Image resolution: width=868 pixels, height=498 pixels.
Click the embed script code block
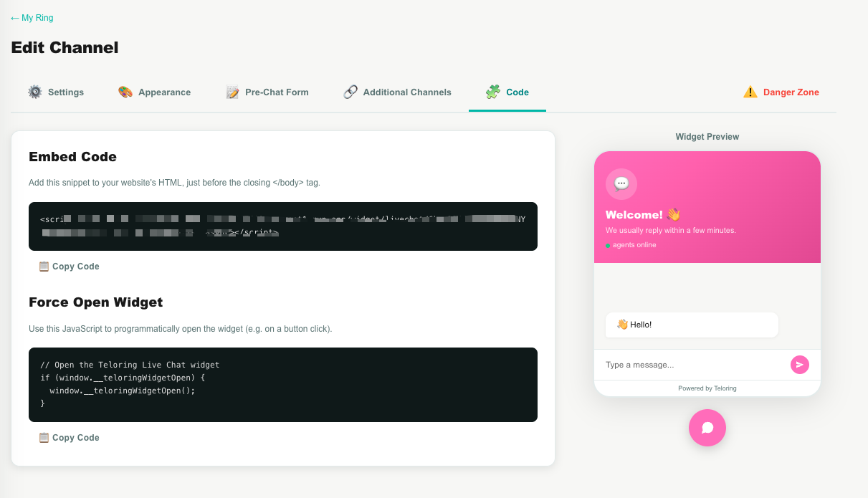(x=283, y=226)
